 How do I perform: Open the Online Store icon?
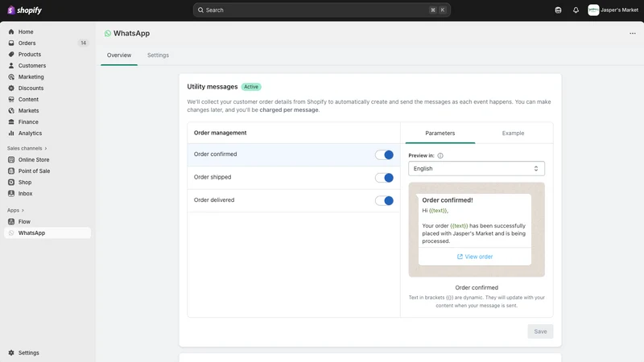pos(11,159)
